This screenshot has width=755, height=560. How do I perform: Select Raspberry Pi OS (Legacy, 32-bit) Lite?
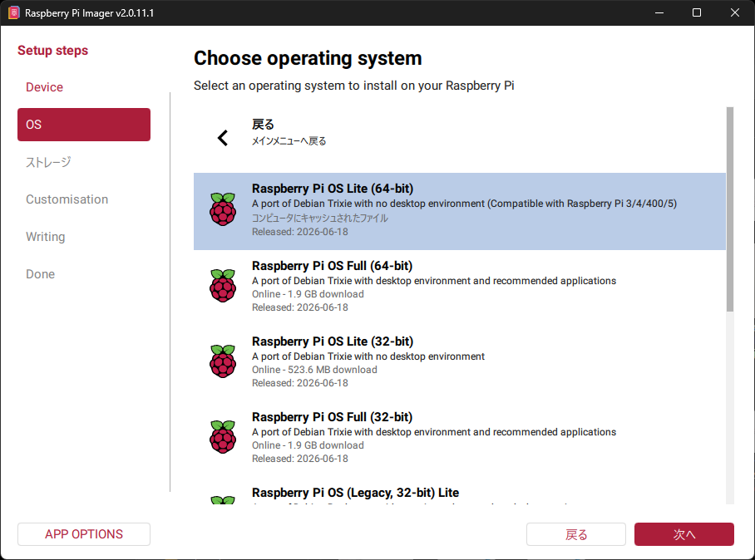[x=355, y=493]
